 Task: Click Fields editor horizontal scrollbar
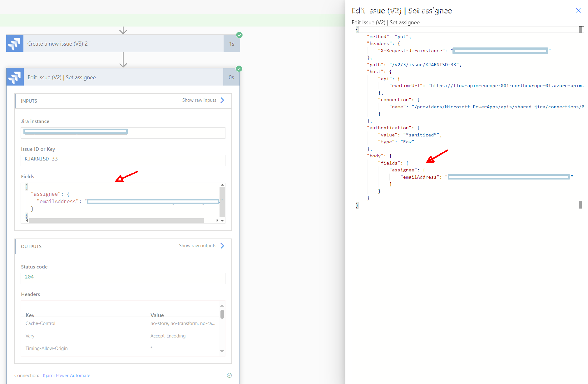point(116,220)
